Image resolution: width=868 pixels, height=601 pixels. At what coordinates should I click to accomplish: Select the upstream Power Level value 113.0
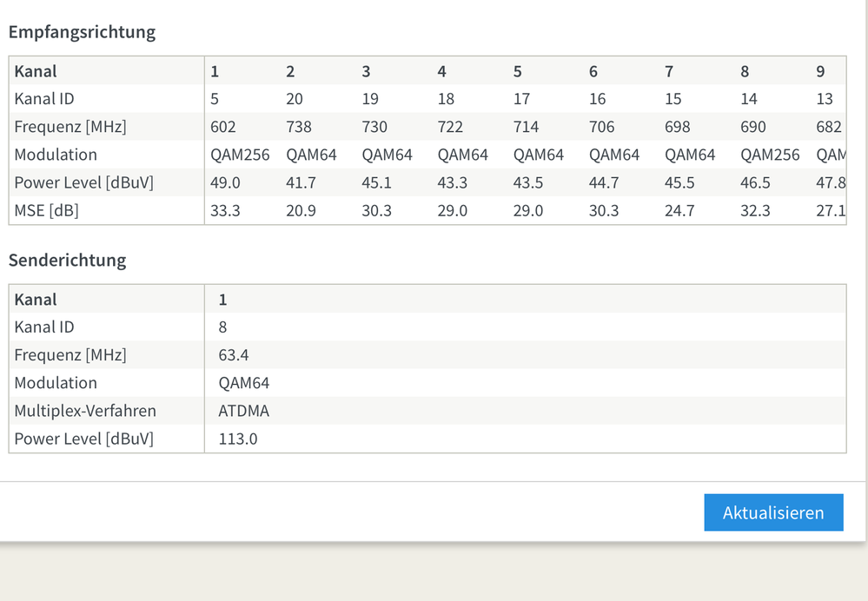click(238, 439)
